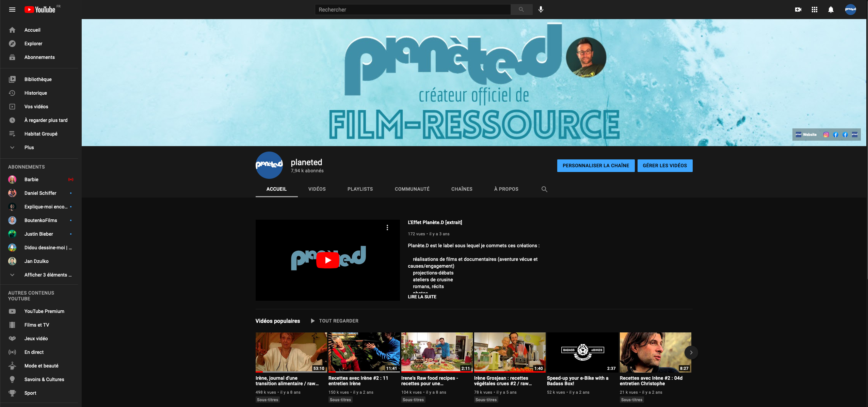Play the featured planeted trailer video
Image resolution: width=868 pixels, height=407 pixels.
(327, 260)
